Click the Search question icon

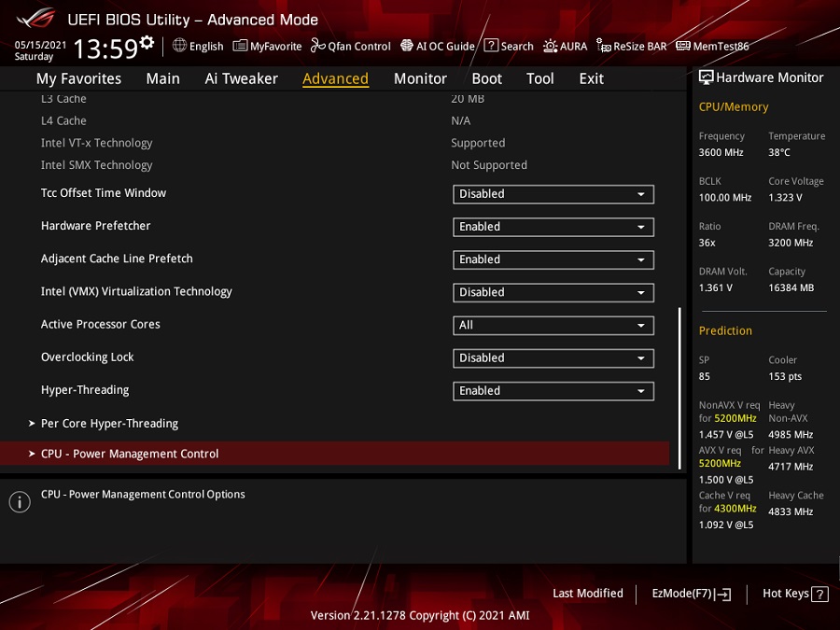(491, 46)
